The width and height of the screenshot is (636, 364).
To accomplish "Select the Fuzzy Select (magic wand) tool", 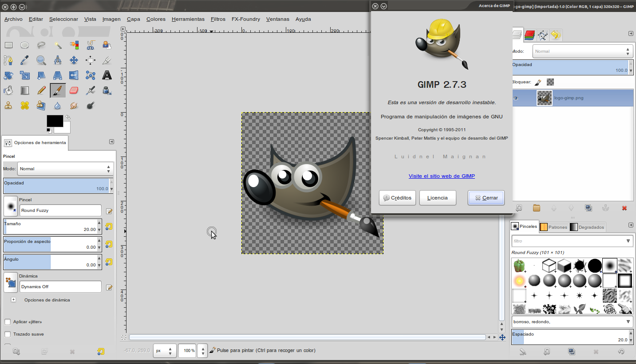I will click(x=58, y=45).
